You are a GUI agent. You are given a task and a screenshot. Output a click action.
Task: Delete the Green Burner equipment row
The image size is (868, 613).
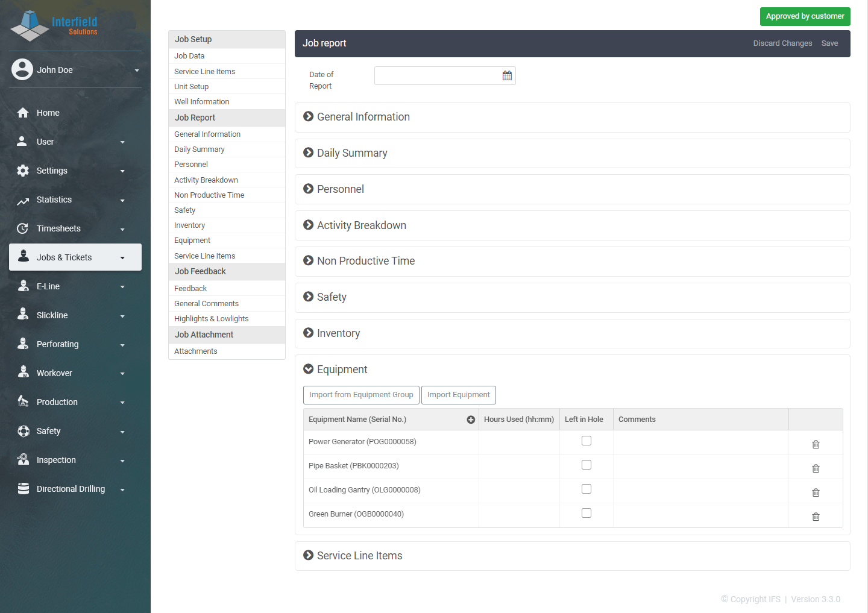[x=816, y=517]
